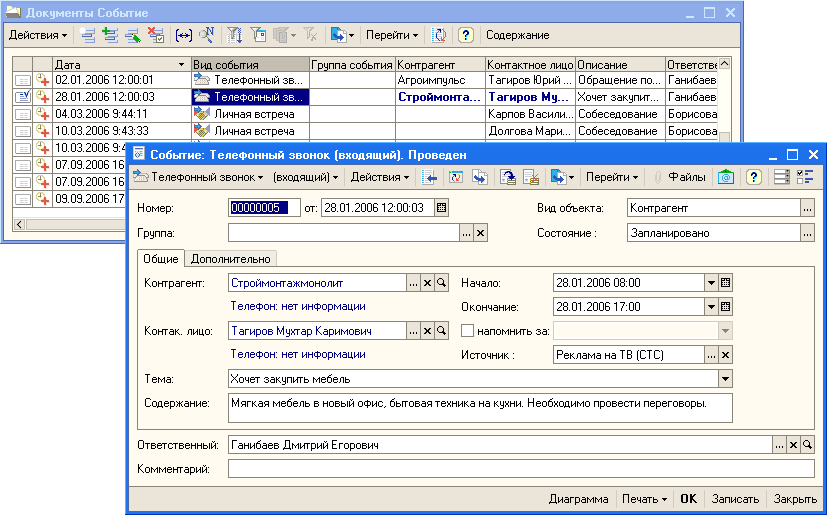Find in list icon in event toolbar
Screen dimensions: 827x515
pyautogui.click(x=429, y=177)
